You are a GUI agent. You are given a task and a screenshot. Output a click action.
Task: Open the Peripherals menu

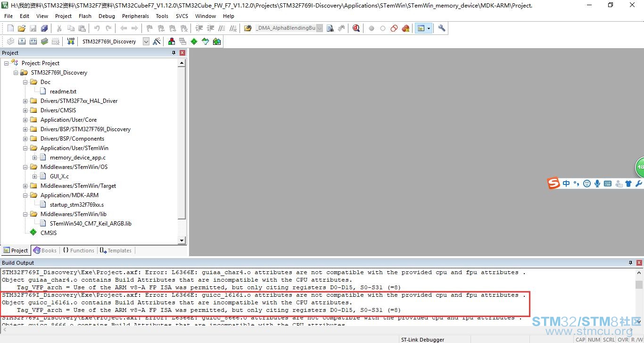[135, 16]
